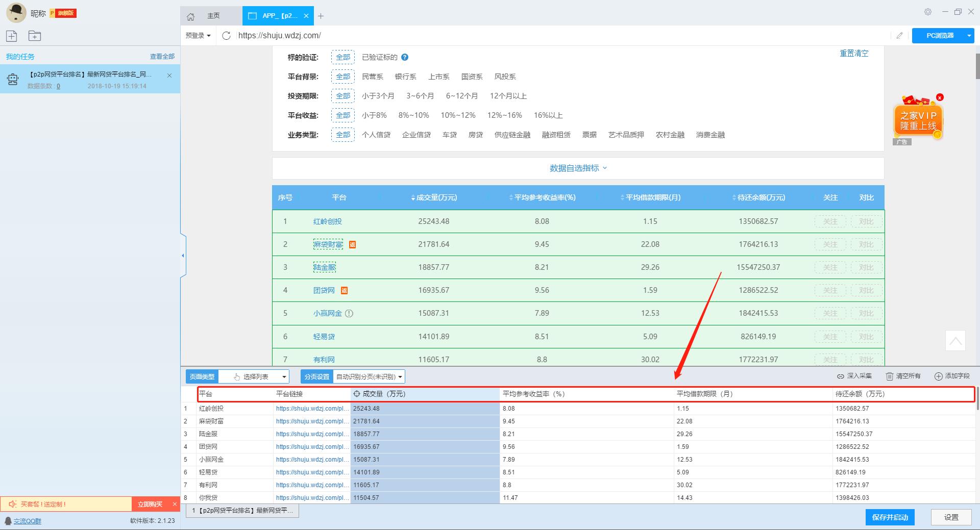Screen dimensions: 980x530
Task: Click the 设置 button
Action: pyautogui.click(x=951, y=517)
